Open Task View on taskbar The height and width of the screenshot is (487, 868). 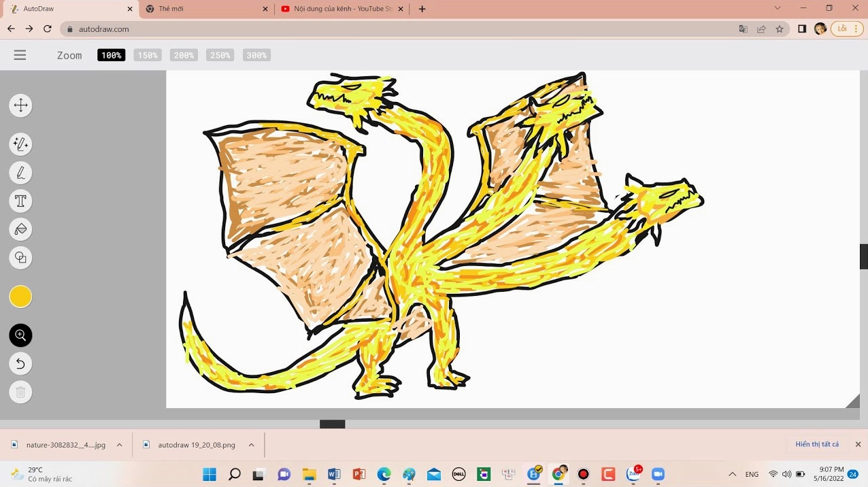point(259,474)
